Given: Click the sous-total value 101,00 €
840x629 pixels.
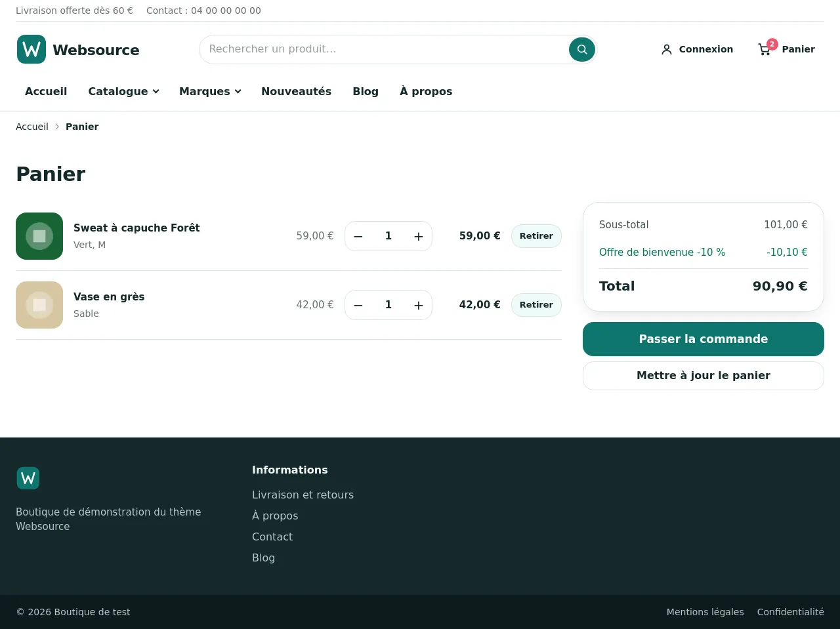Looking at the screenshot, I should (x=786, y=225).
